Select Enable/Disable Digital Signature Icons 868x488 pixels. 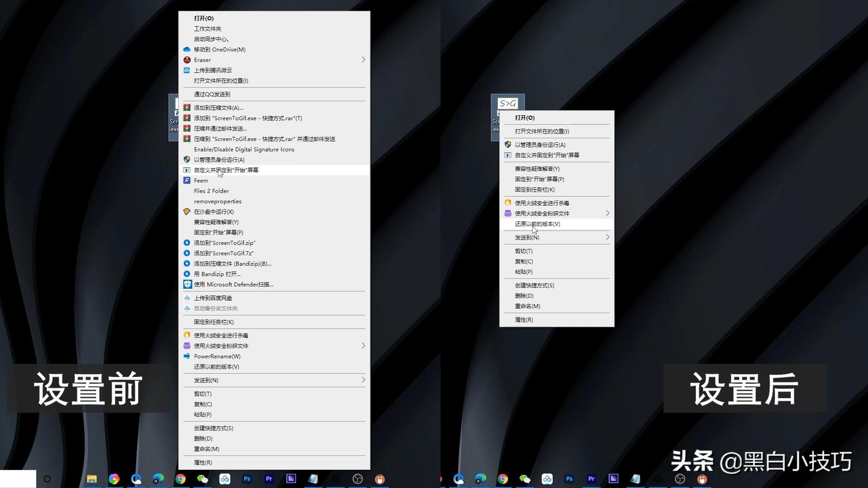(244, 149)
